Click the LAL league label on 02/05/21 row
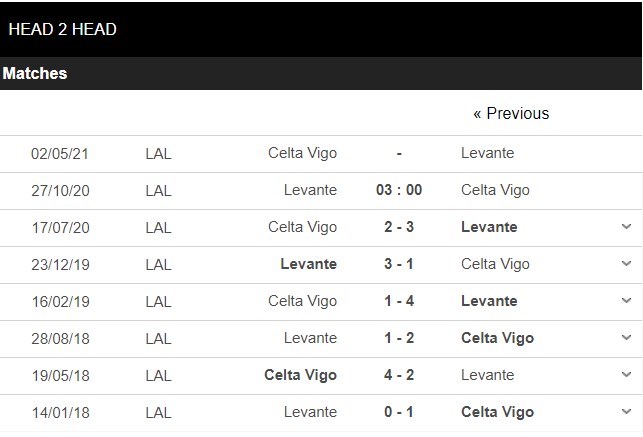 158,153
